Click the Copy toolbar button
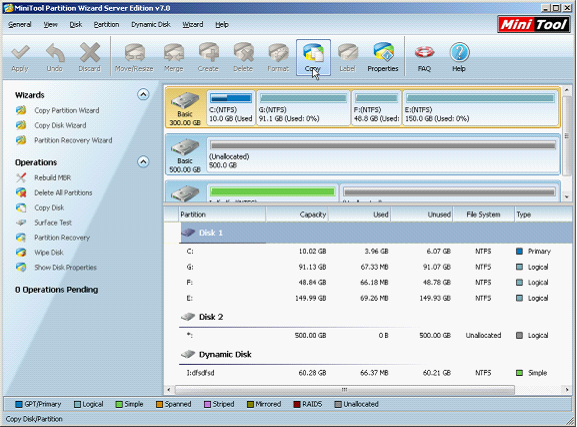 pos(313,57)
